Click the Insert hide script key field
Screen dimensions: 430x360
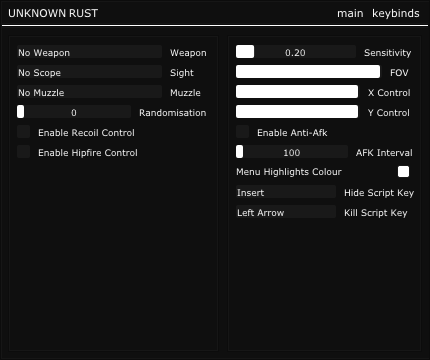pyautogui.click(x=286, y=192)
